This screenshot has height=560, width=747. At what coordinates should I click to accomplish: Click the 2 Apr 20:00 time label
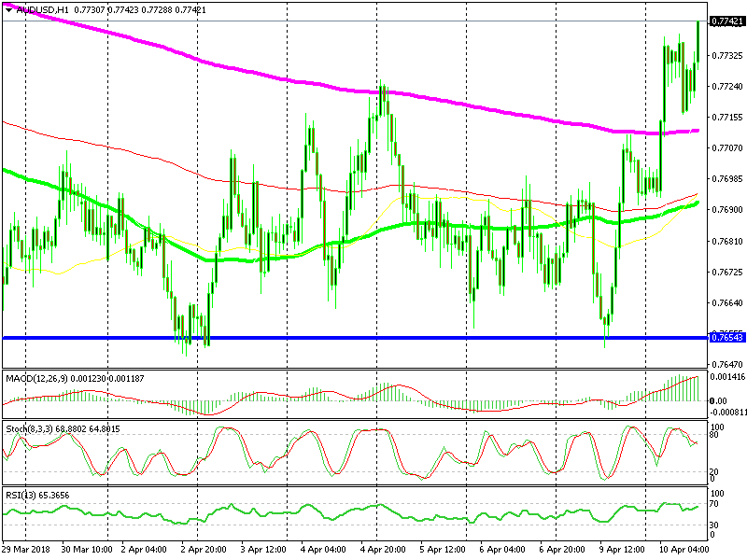click(204, 549)
